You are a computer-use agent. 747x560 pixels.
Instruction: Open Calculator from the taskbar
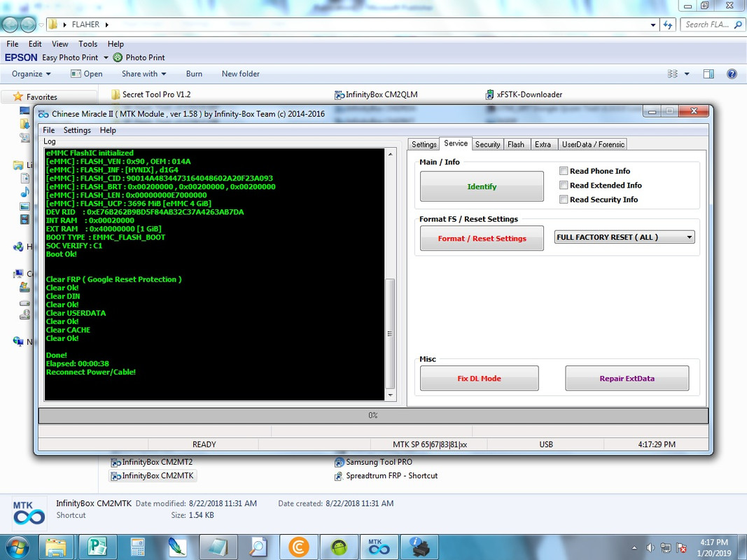pos(137,547)
